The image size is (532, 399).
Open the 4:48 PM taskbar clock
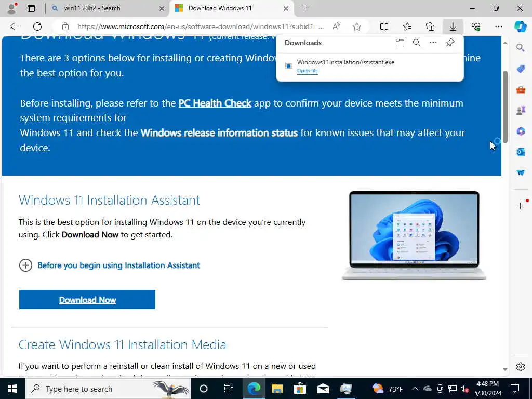click(x=487, y=389)
